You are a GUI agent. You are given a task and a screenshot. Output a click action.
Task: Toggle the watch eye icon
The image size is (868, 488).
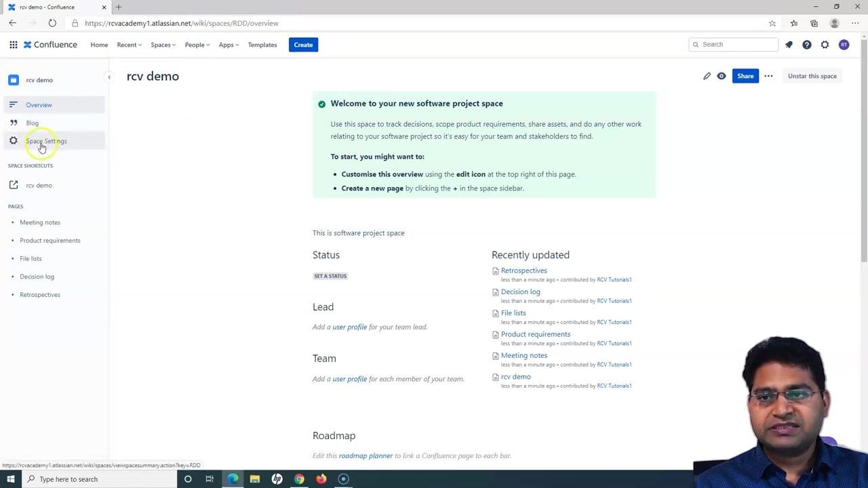click(722, 76)
